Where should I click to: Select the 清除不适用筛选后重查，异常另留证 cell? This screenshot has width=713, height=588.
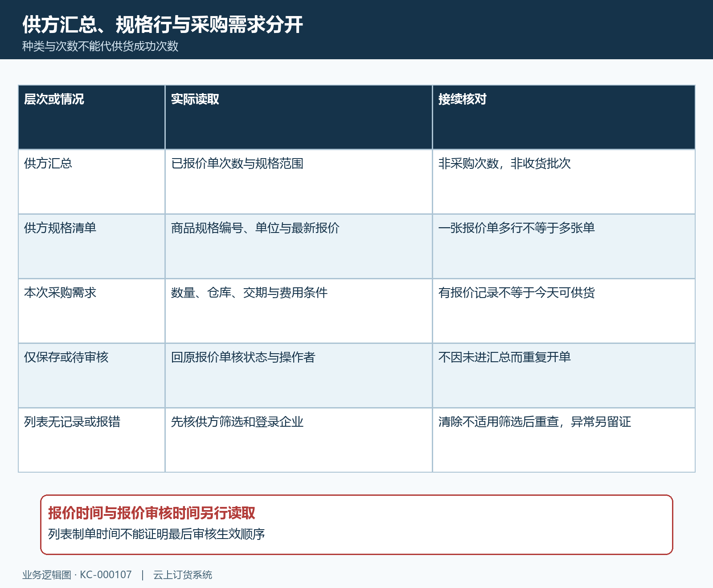click(564, 440)
